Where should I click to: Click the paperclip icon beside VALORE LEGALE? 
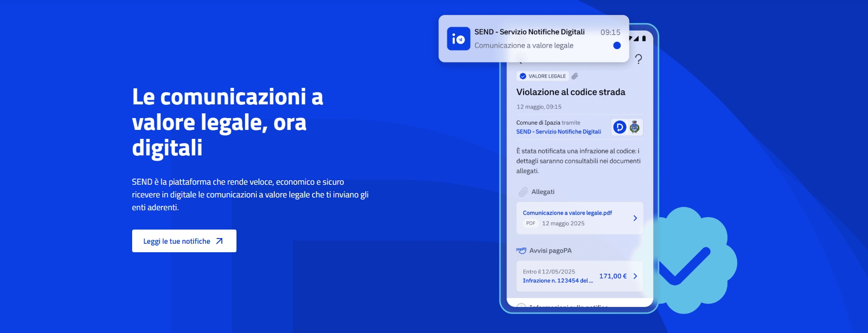574,76
